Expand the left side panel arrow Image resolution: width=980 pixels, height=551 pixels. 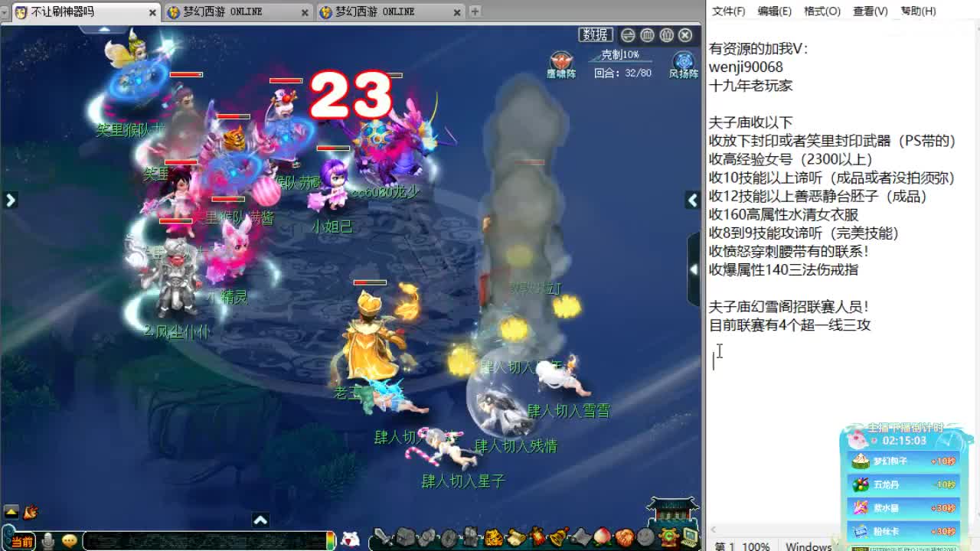10,200
